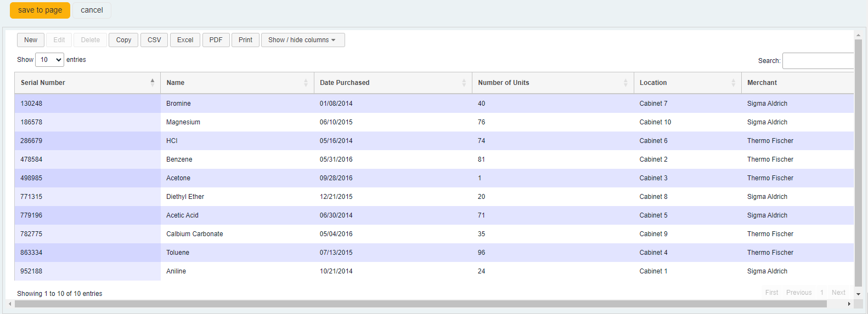
Task: Export table as CSV
Action: click(154, 40)
